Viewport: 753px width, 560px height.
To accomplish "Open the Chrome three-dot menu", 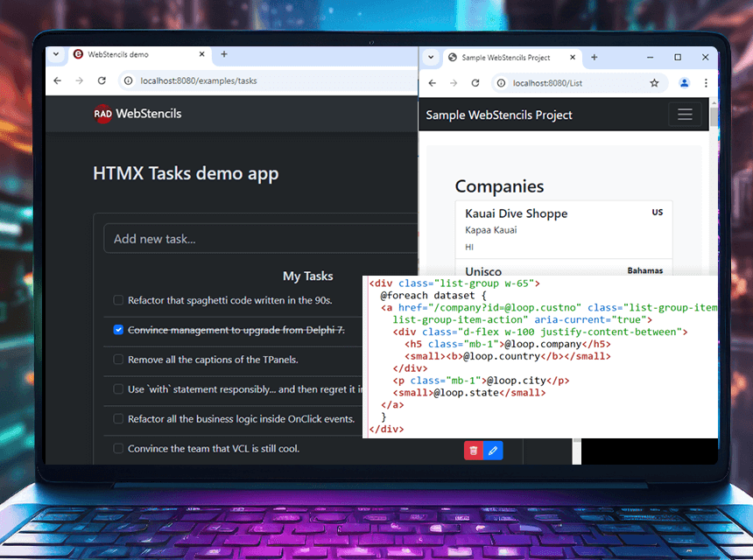I will (706, 83).
